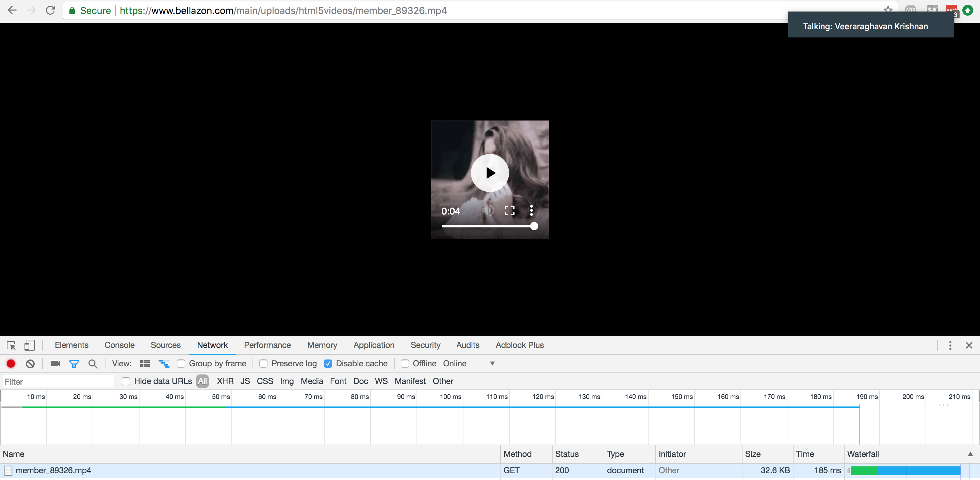
Task: Click the Waterfall column sort arrow
Action: 970,454
